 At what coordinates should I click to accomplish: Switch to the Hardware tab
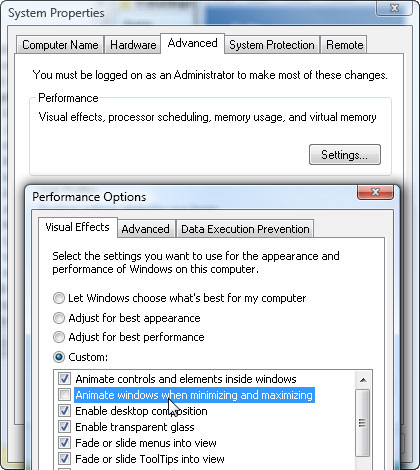pyautogui.click(x=133, y=45)
